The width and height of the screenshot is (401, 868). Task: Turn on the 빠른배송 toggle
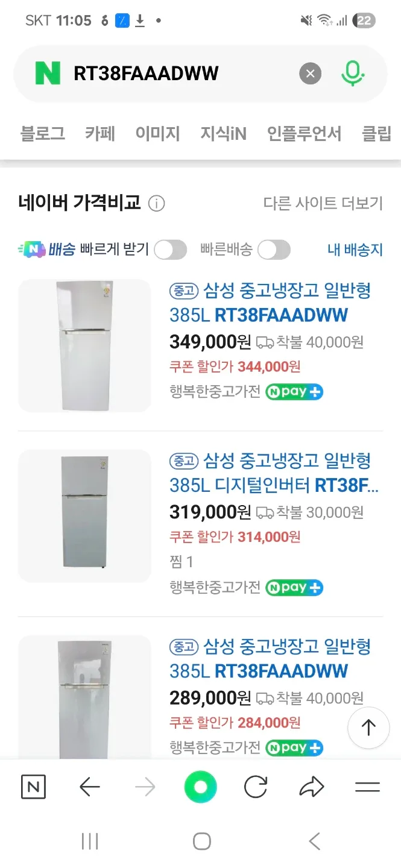pyautogui.click(x=274, y=250)
